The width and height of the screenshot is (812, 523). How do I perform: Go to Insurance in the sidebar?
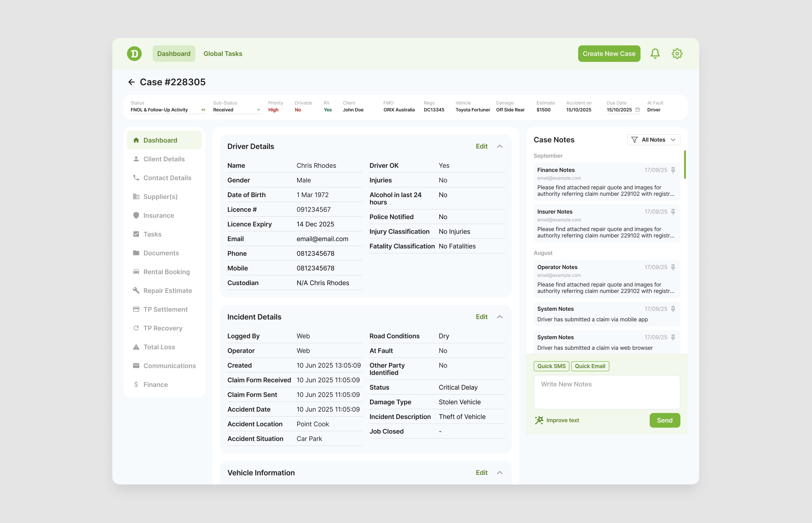(x=164, y=215)
